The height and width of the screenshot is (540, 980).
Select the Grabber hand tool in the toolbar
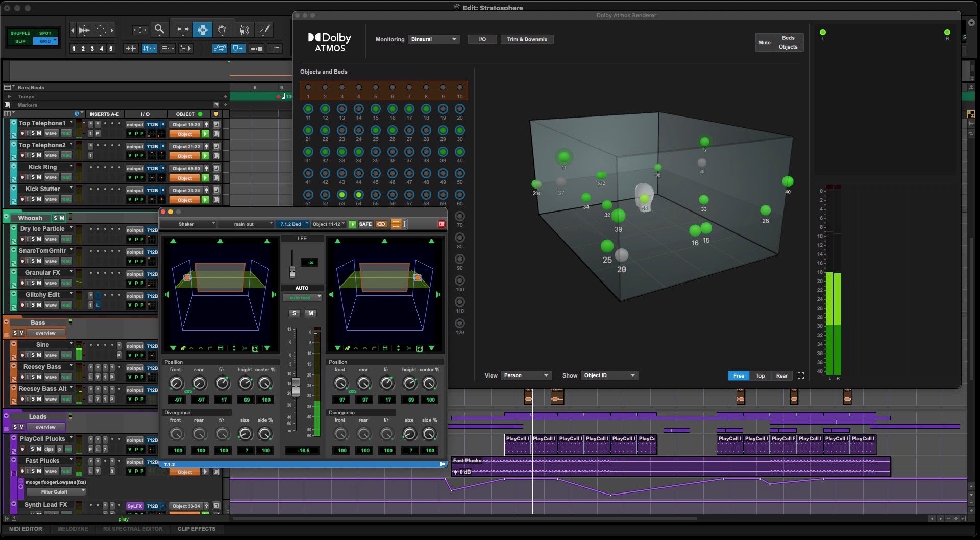222,30
